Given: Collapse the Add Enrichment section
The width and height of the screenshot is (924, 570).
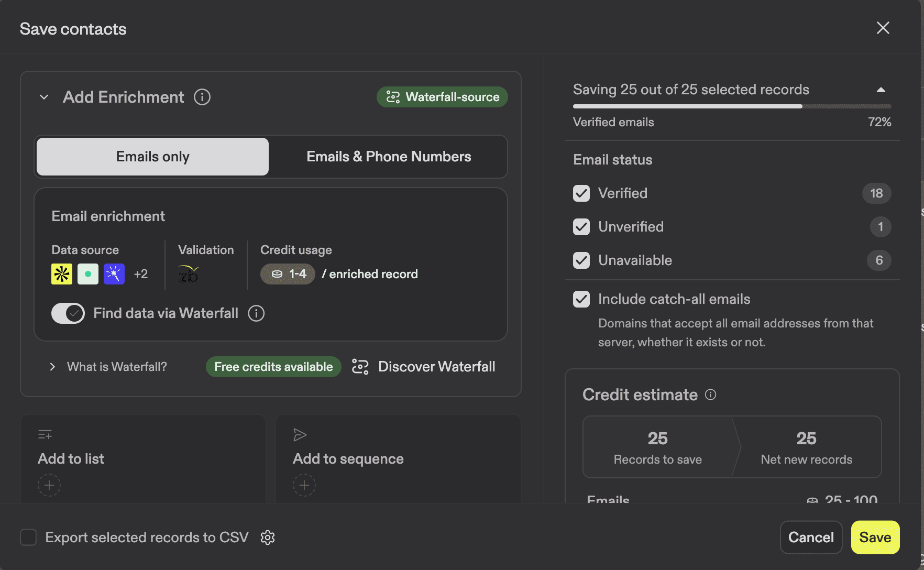Looking at the screenshot, I should click(x=44, y=97).
